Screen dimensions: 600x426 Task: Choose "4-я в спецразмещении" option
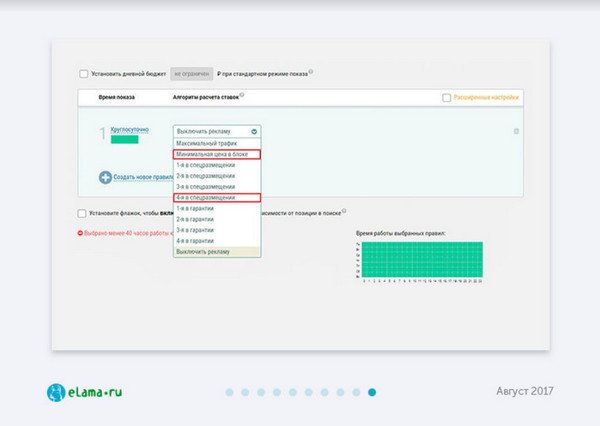tap(217, 197)
